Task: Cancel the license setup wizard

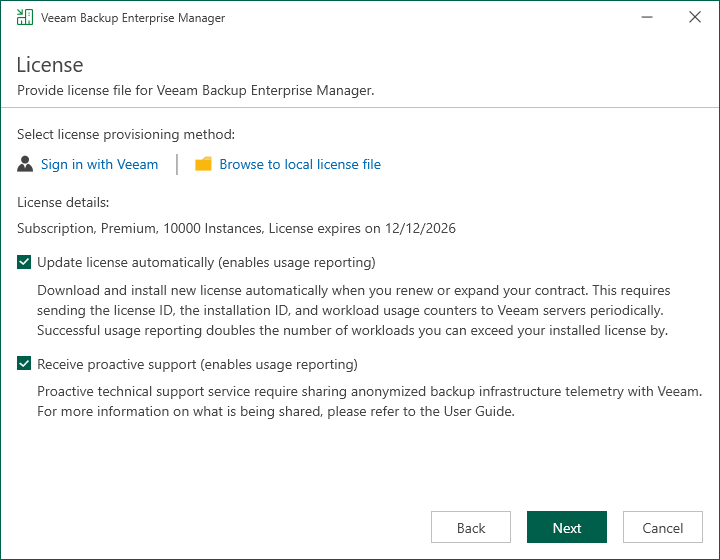Action: click(x=662, y=528)
